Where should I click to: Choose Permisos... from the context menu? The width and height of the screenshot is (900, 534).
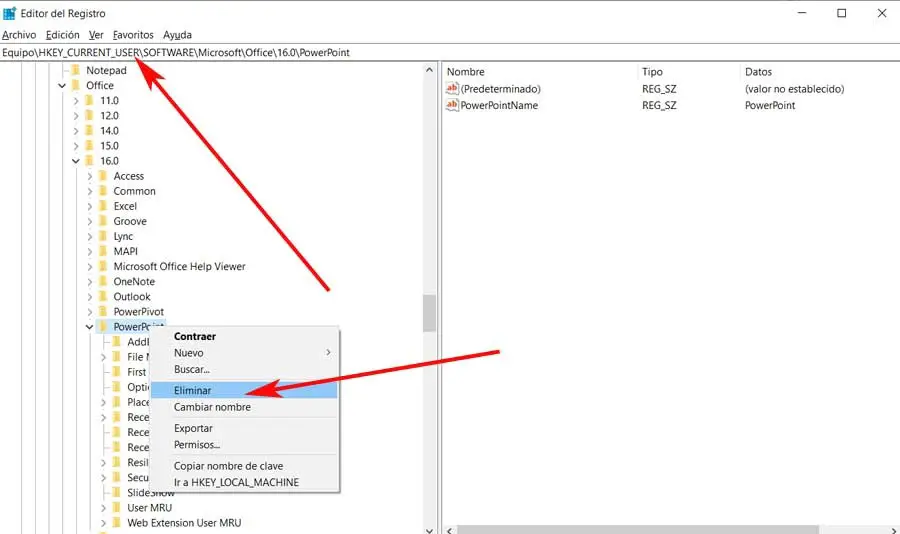pos(244,445)
